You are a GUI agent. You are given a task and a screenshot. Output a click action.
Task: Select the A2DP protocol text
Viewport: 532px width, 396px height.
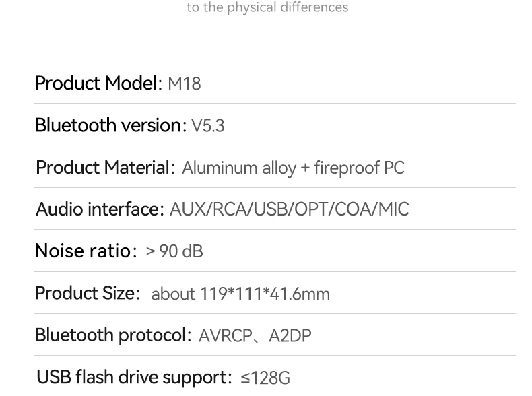(290, 336)
